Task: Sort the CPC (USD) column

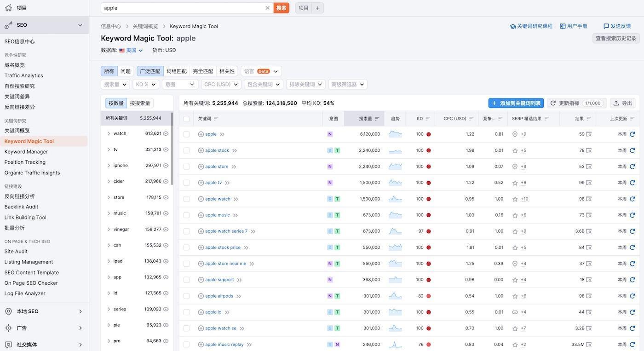Action: coord(471,119)
